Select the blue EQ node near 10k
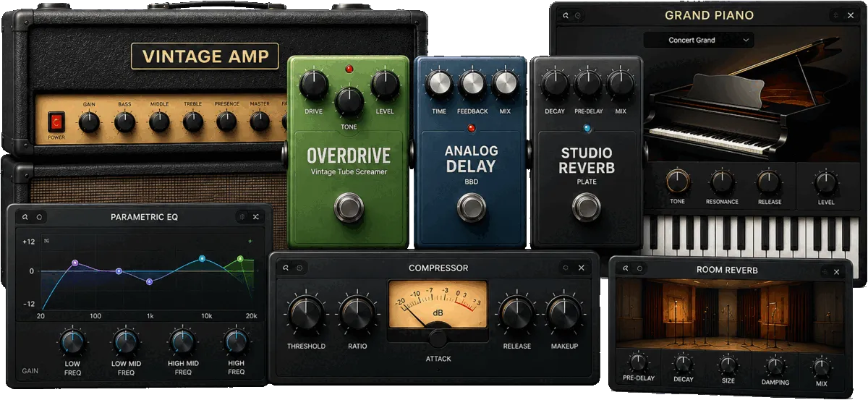 coord(202,258)
